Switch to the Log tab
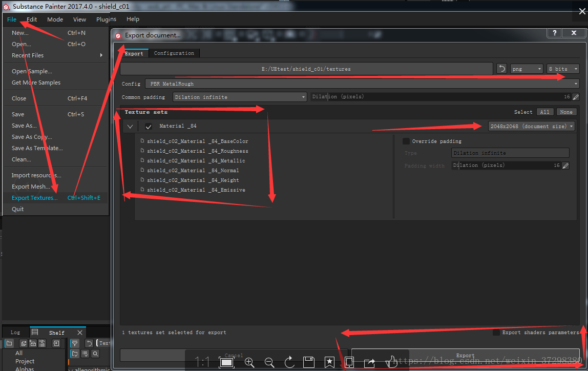The height and width of the screenshot is (371, 588). tap(15, 333)
